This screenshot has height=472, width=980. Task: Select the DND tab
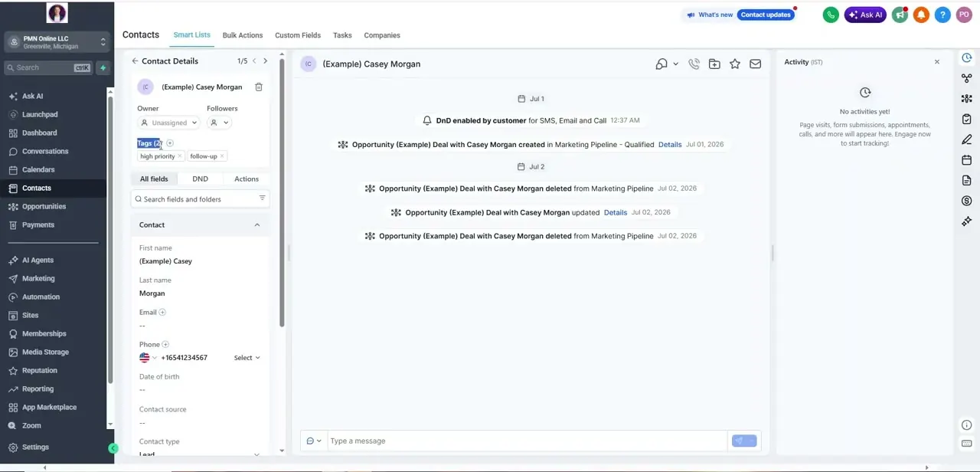pyautogui.click(x=200, y=179)
